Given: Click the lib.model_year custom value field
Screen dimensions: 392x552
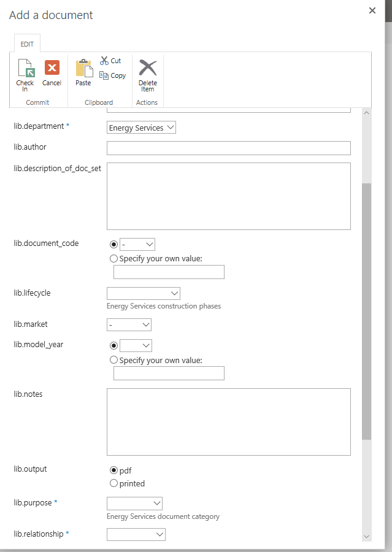Looking at the screenshot, I should (169, 374).
